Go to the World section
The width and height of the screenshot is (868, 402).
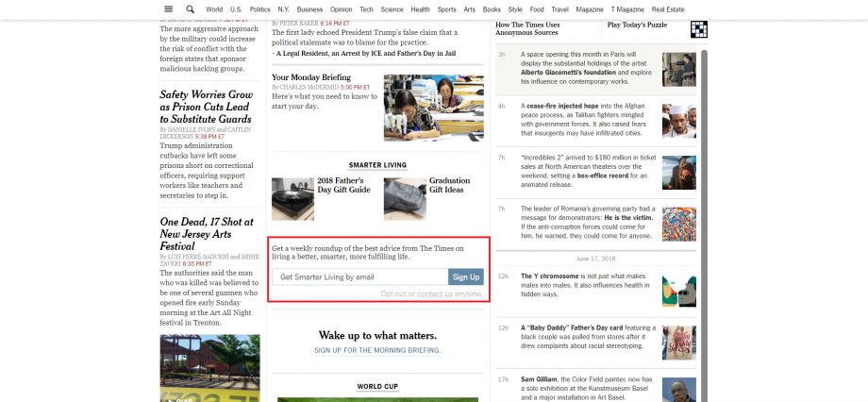click(214, 9)
